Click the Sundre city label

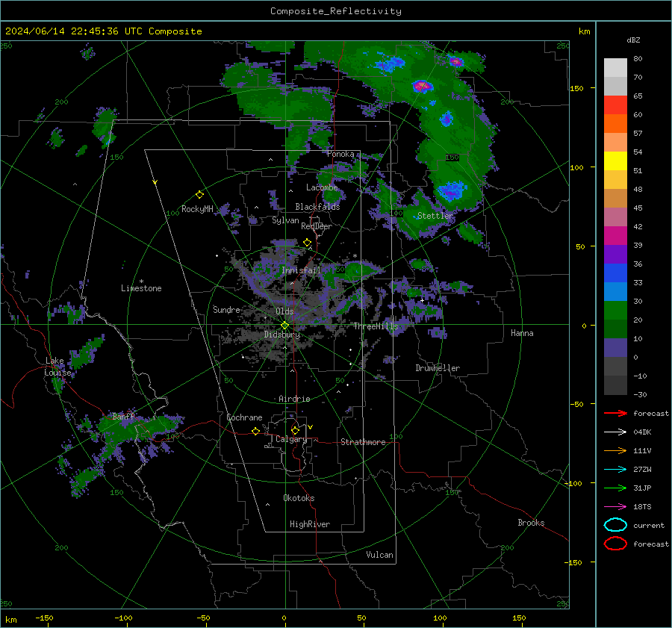click(x=226, y=309)
